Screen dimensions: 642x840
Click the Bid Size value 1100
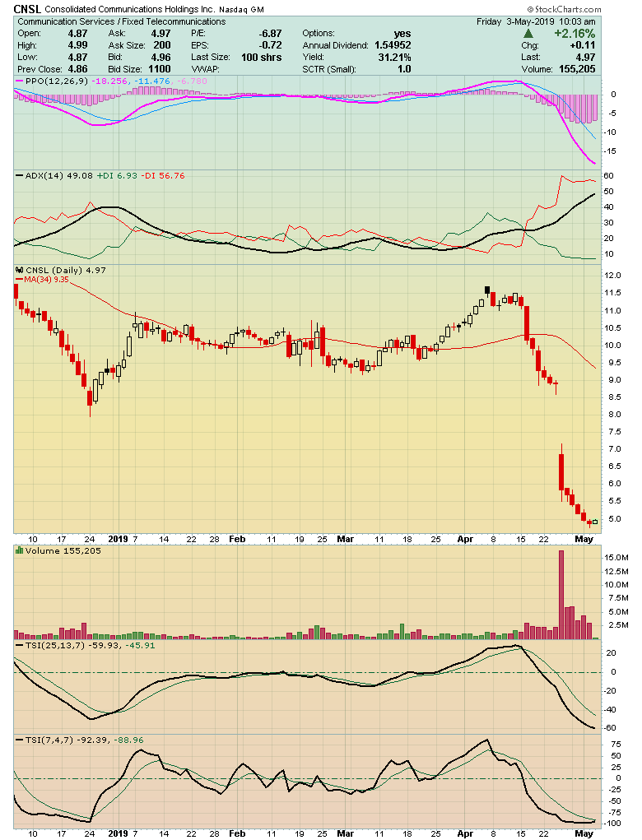160,69
